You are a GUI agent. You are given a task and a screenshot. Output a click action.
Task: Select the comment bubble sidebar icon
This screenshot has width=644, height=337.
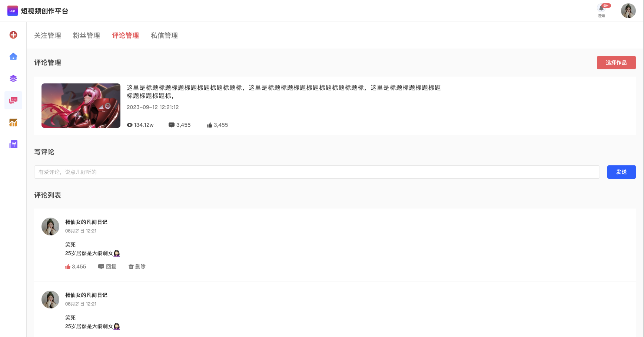(13, 100)
